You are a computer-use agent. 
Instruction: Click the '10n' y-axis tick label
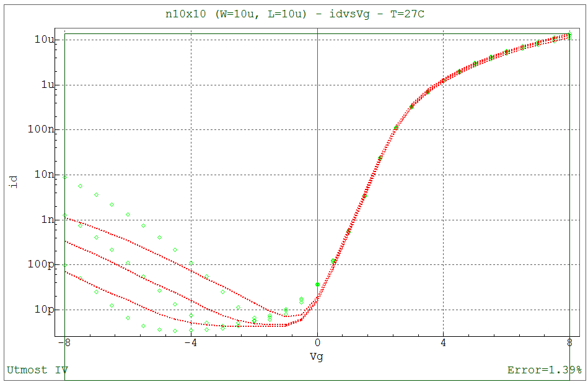44,175
